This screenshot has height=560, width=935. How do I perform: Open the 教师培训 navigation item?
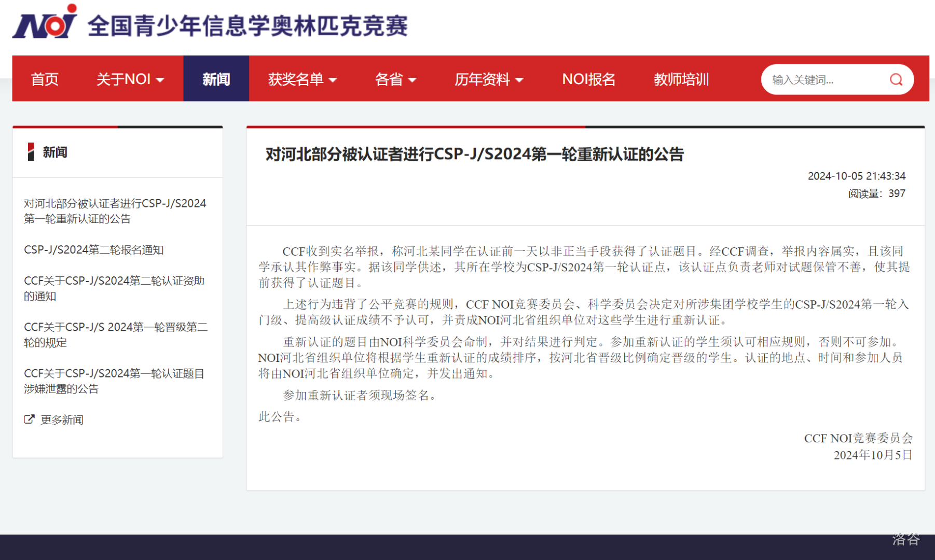click(x=681, y=79)
